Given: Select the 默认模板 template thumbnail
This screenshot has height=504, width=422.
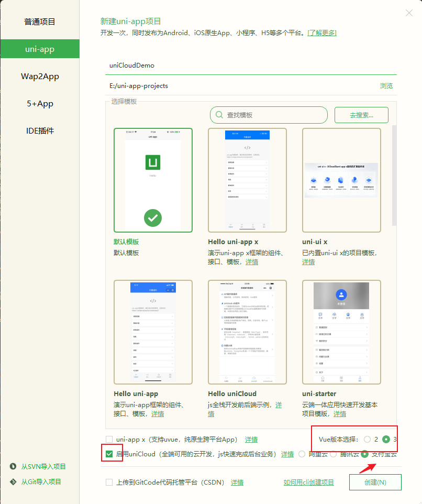Looking at the screenshot, I should 153,180.
